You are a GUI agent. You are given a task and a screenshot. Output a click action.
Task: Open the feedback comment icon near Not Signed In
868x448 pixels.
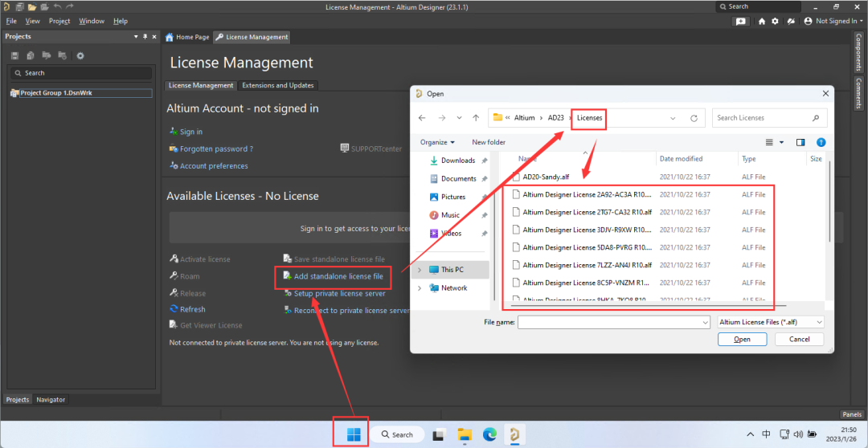pyautogui.click(x=740, y=22)
